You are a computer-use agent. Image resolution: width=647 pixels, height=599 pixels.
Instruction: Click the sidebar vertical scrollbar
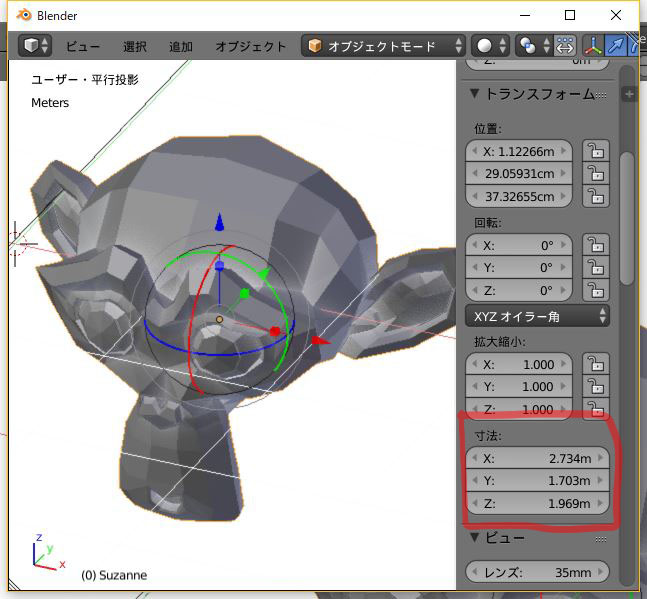[x=626, y=218]
